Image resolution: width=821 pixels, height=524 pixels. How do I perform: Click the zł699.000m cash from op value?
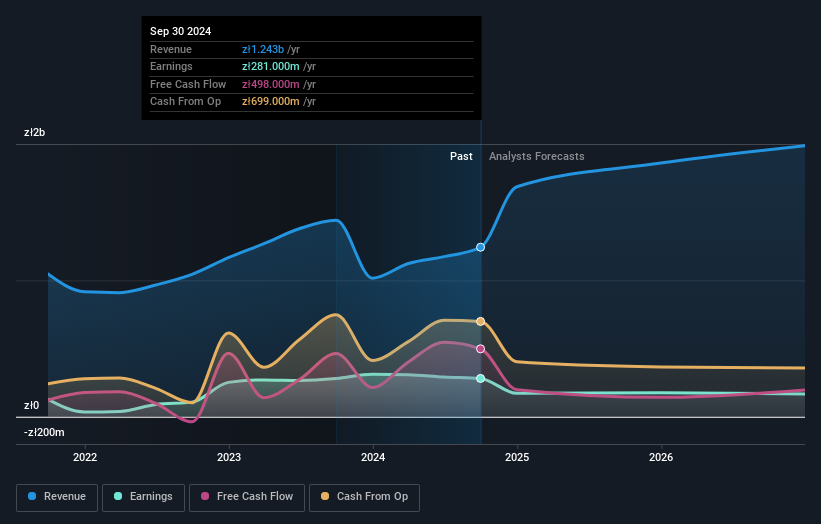pos(271,102)
